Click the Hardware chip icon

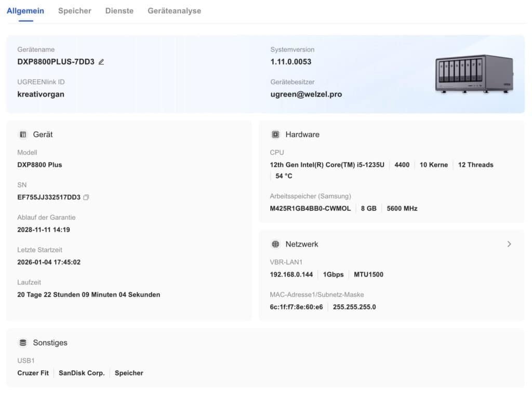(275, 134)
